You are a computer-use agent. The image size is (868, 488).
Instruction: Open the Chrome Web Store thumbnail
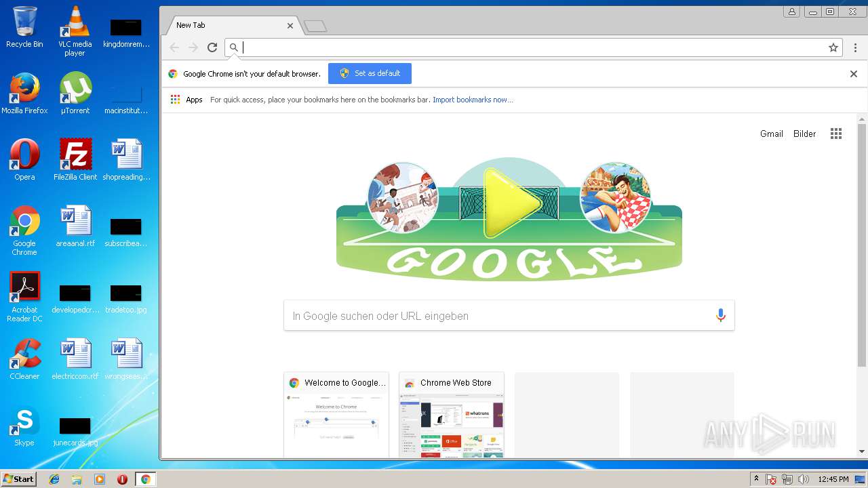(452, 415)
